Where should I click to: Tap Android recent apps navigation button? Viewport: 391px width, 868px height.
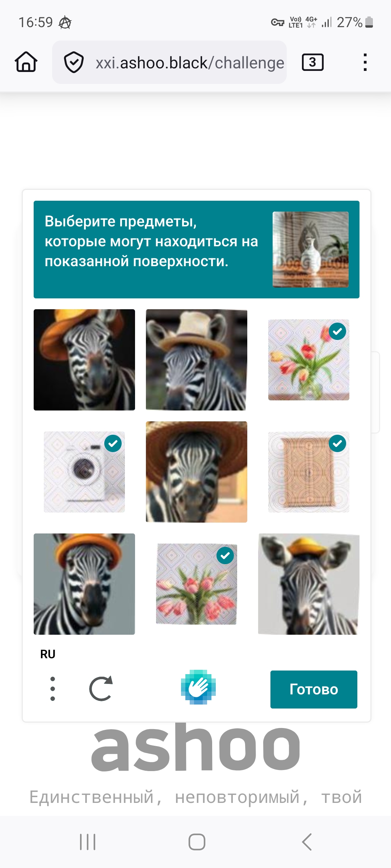point(88,842)
